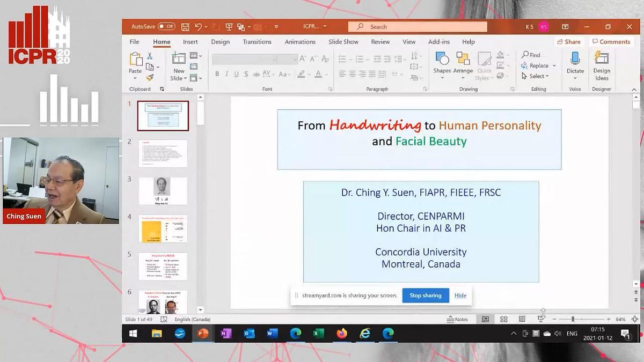Viewport: 644px width, 362px height.
Task: Expand the Replace dropdown arrow
Action: click(x=554, y=65)
